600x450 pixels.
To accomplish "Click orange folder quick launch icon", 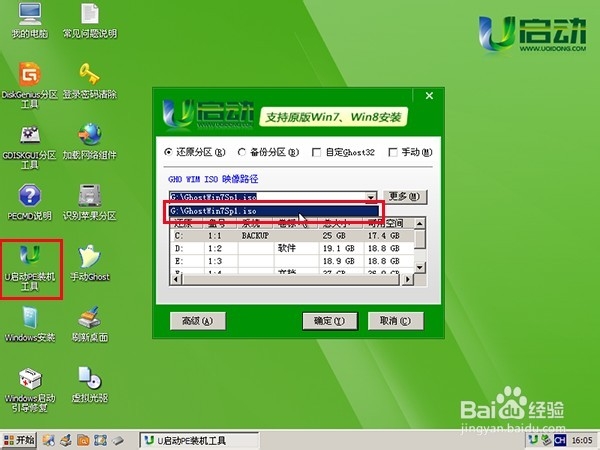I will pyautogui.click(x=83, y=440).
